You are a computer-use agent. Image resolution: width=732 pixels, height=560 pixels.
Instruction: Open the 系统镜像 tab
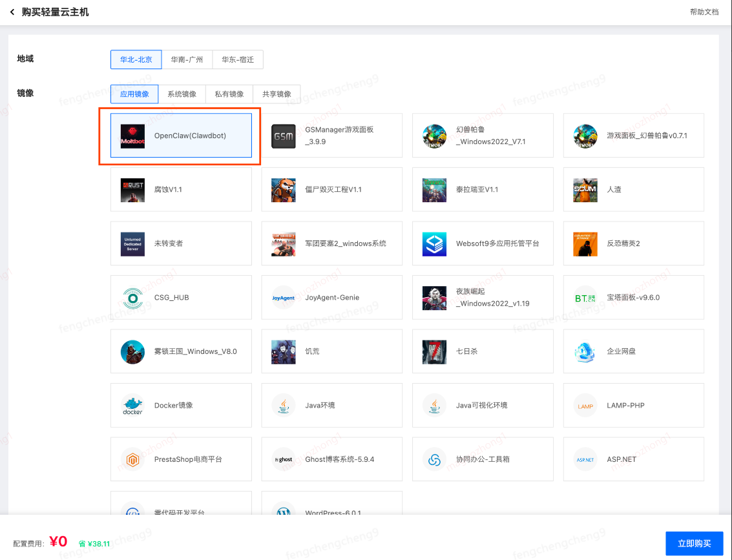(182, 94)
